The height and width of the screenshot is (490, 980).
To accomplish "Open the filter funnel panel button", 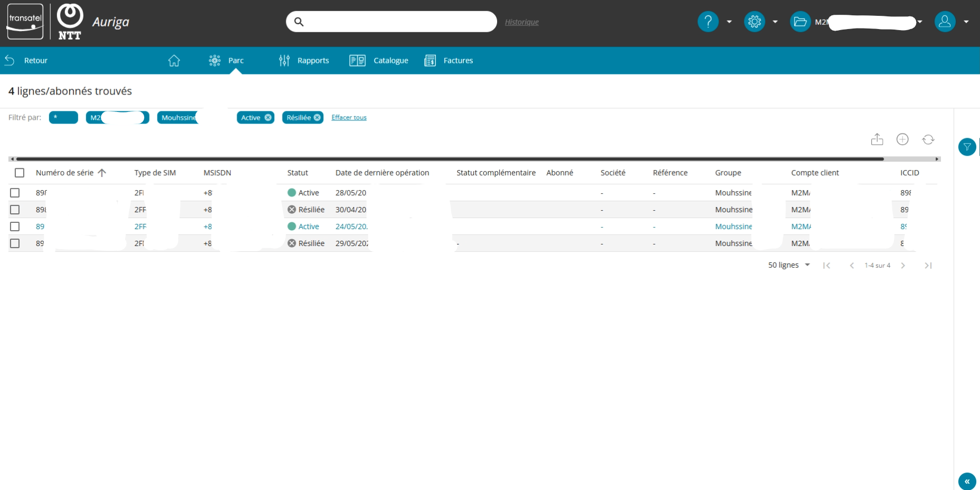I will coord(967,147).
